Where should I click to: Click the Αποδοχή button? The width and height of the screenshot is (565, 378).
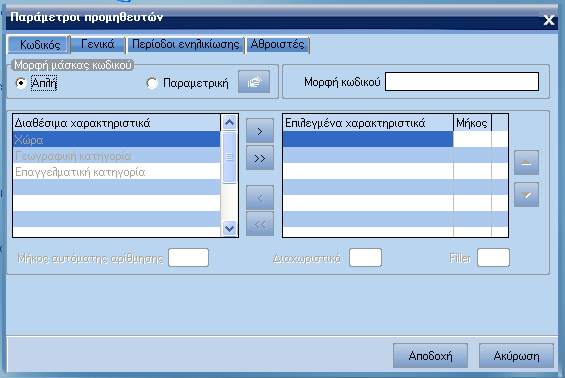(431, 356)
